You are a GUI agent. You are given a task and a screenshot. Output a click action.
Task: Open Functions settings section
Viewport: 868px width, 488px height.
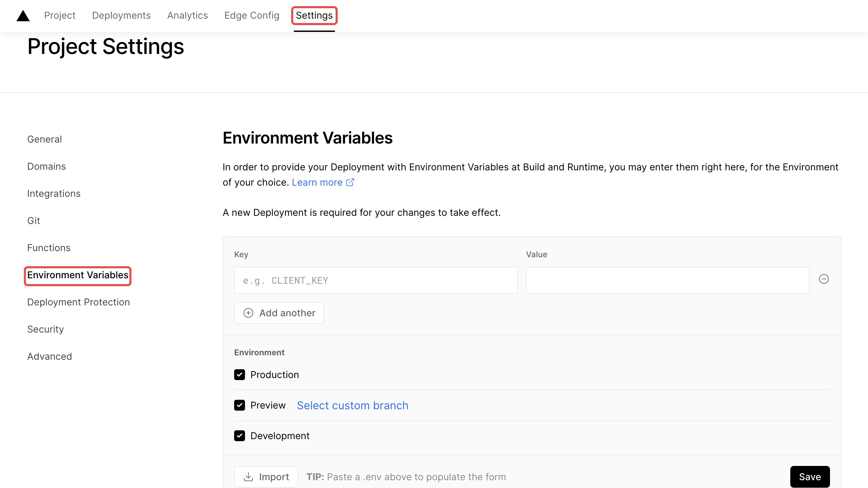(x=49, y=248)
